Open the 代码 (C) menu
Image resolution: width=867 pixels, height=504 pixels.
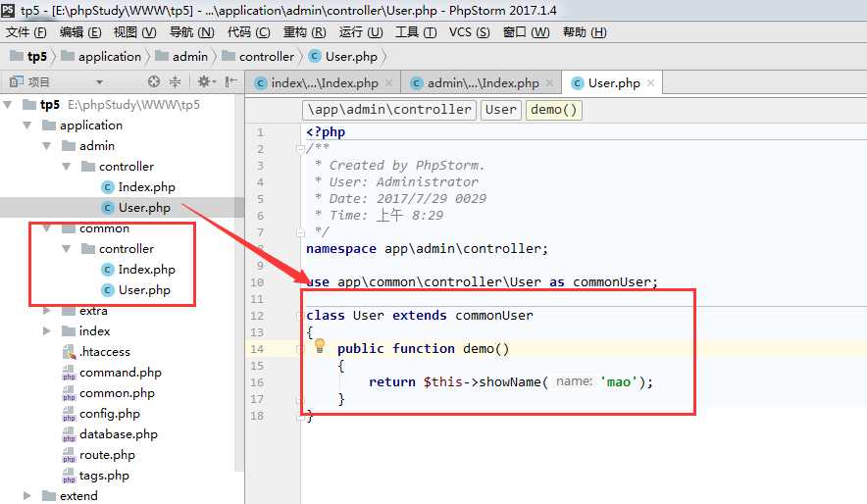(x=249, y=32)
